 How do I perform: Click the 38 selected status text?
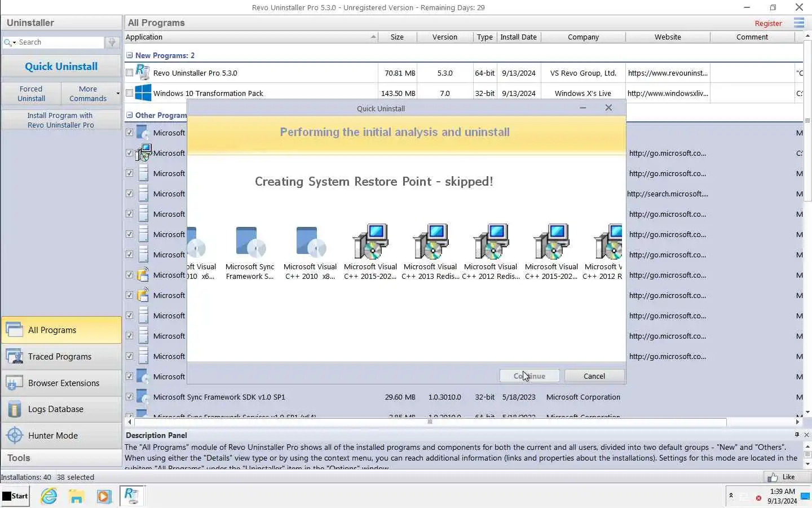75,477
